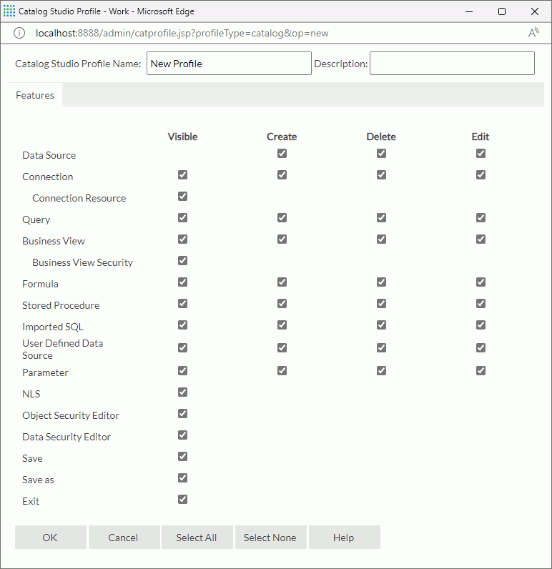
Task: Toggle Parameter Create checkbox
Action: (282, 371)
